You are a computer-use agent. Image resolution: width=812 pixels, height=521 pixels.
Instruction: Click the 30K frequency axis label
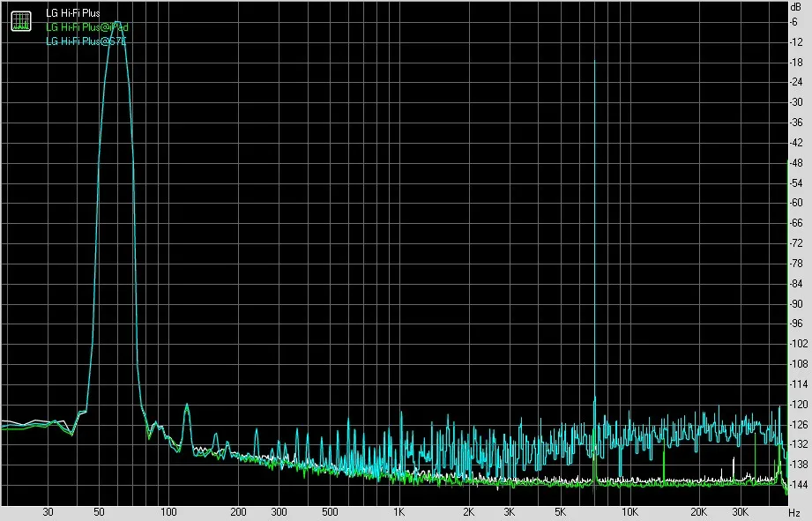(741, 512)
